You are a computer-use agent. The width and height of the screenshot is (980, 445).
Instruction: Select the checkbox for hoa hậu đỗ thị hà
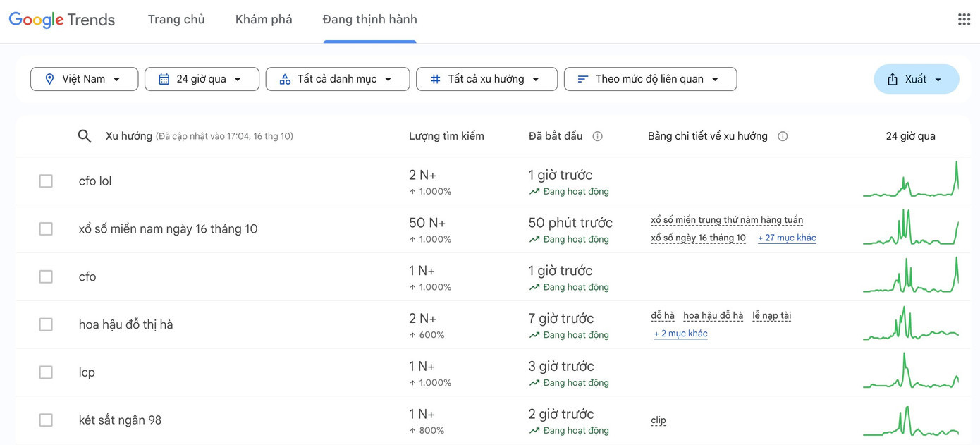click(46, 324)
